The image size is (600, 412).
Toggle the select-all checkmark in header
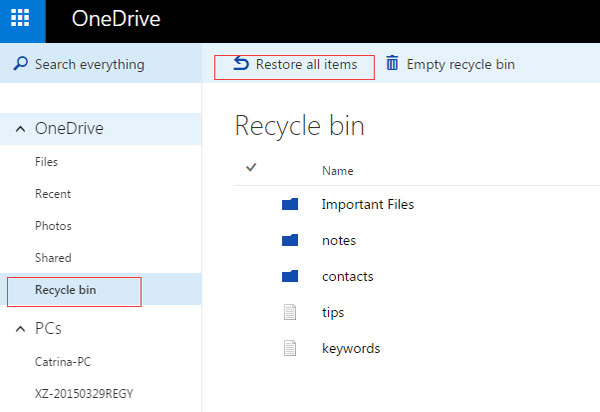pyautogui.click(x=251, y=169)
